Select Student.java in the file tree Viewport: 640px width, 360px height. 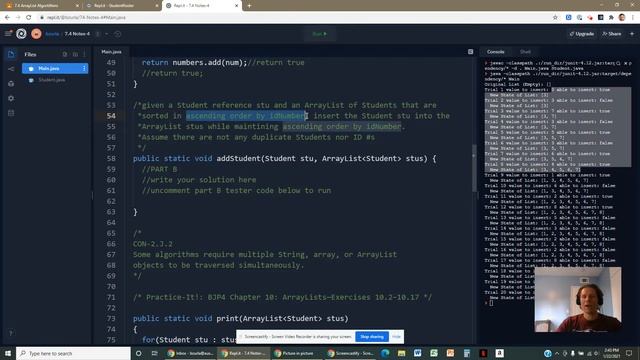click(x=55, y=80)
